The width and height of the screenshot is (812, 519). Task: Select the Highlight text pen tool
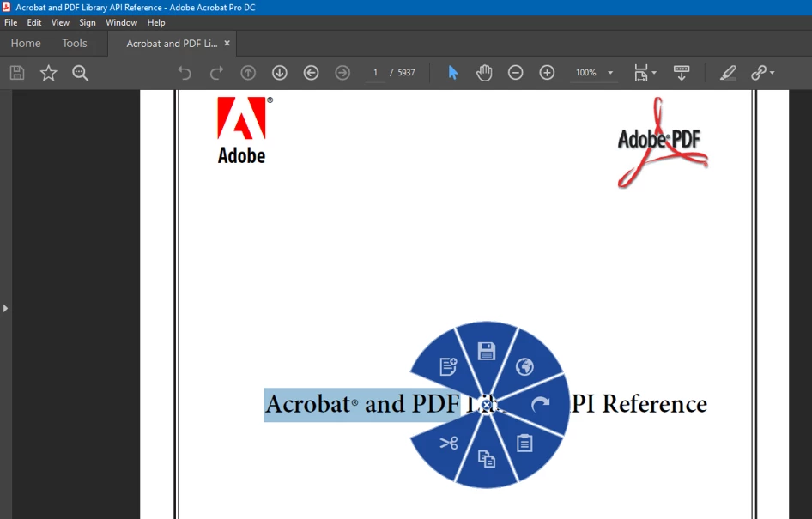pos(728,73)
